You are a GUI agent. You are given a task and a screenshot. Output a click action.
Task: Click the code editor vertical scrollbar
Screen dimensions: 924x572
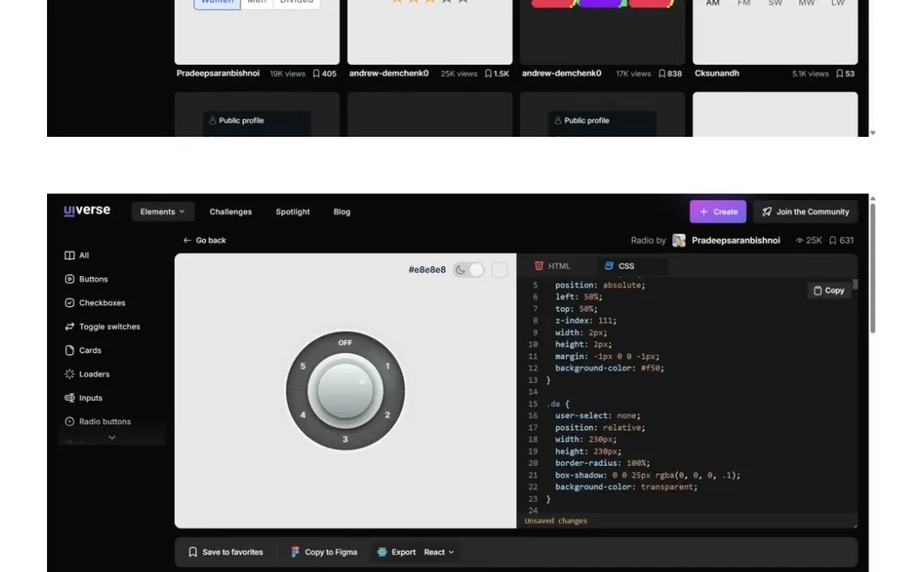(x=855, y=284)
